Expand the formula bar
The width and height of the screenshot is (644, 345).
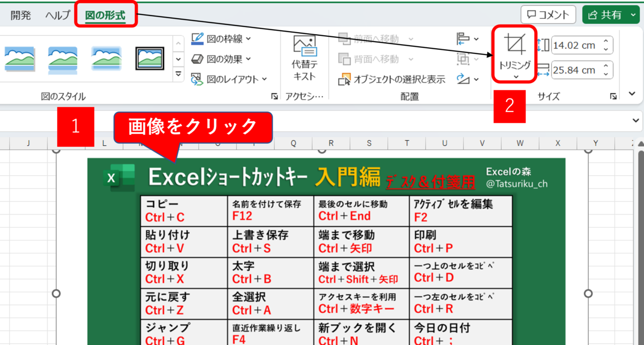tap(637, 120)
